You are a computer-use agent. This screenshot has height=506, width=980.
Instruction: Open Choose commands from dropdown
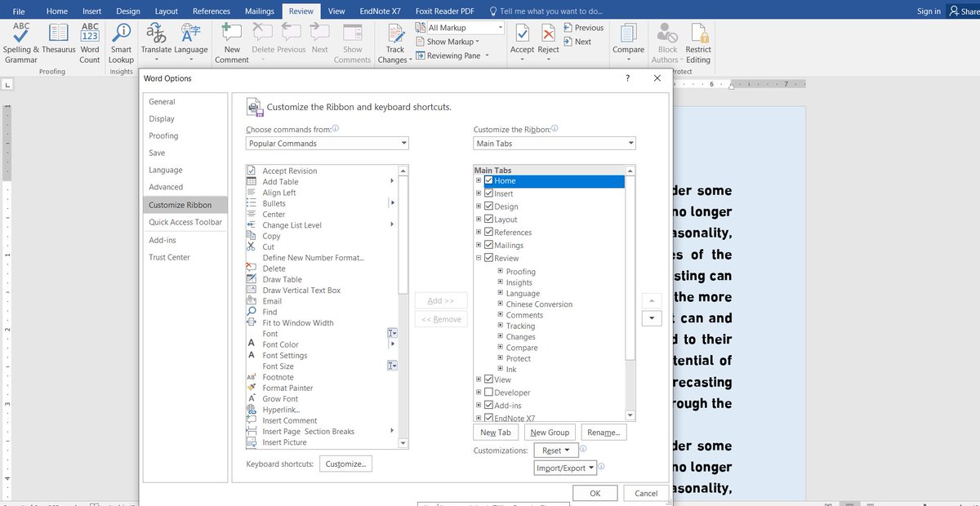click(x=327, y=144)
